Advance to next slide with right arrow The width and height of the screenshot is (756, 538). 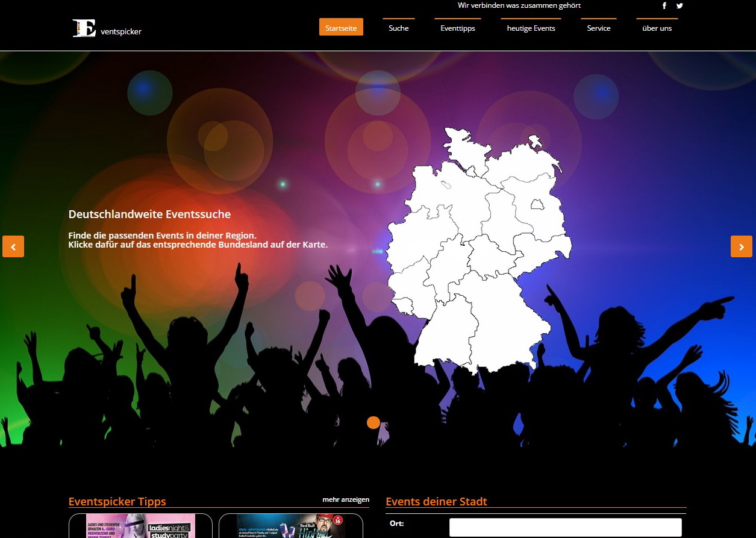click(x=742, y=246)
